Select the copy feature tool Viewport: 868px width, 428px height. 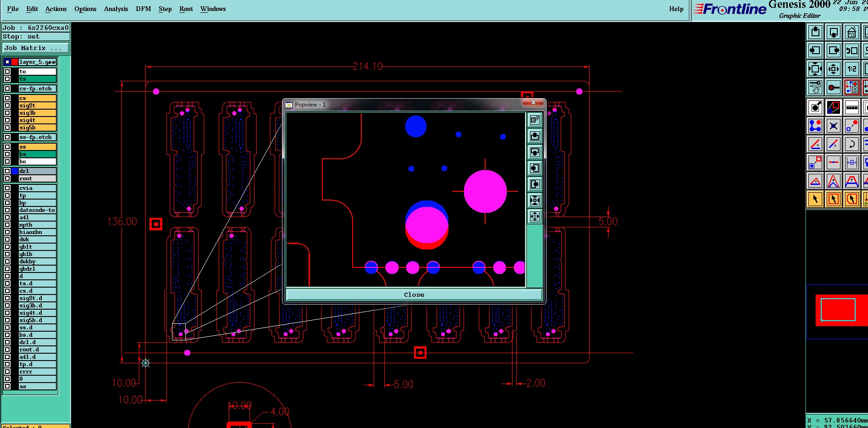coord(815,162)
